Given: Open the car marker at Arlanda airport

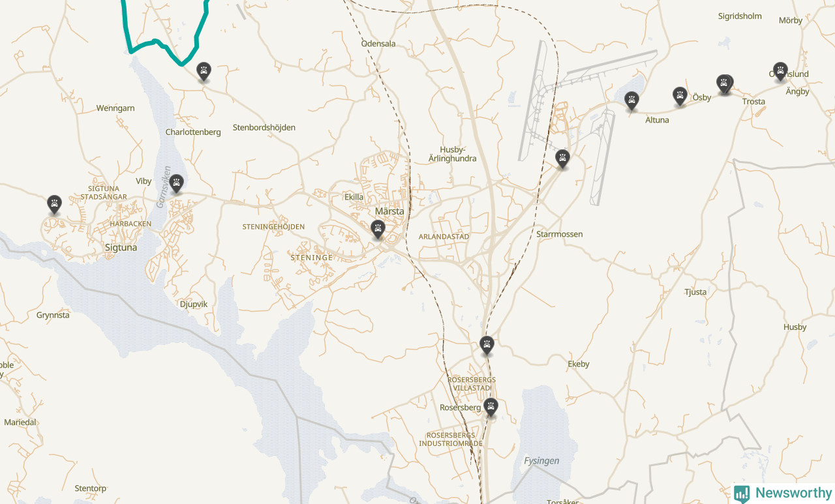Looking at the screenshot, I should 562,158.
